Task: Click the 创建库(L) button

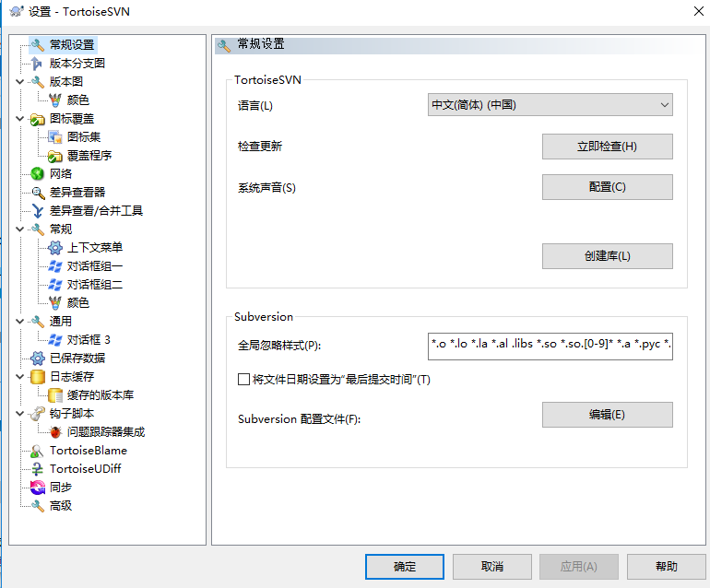Action: (x=608, y=256)
